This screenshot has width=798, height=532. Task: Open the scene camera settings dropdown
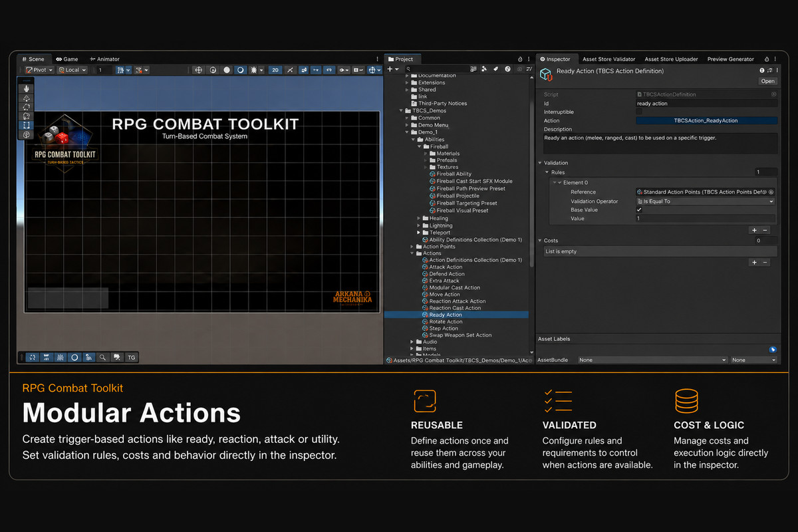(359, 70)
